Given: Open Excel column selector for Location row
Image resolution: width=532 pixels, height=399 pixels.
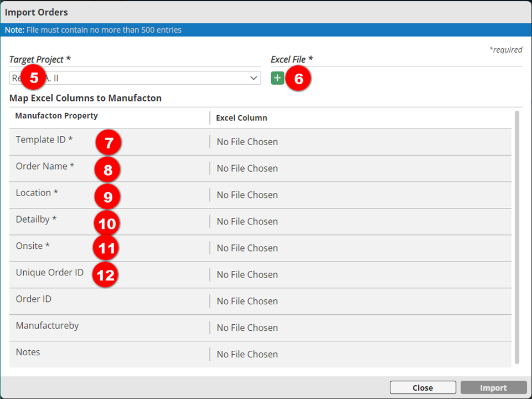Looking at the screenshot, I should pyautogui.click(x=247, y=195).
